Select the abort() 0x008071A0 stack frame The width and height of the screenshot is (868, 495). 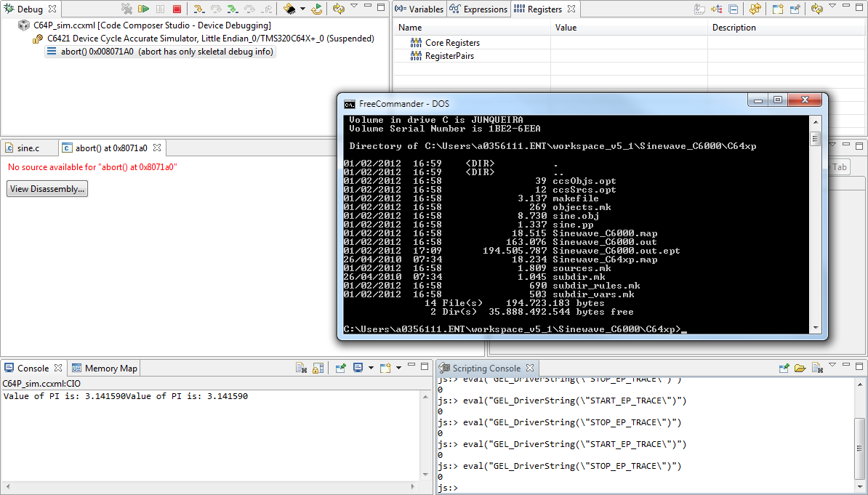click(160, 52)
